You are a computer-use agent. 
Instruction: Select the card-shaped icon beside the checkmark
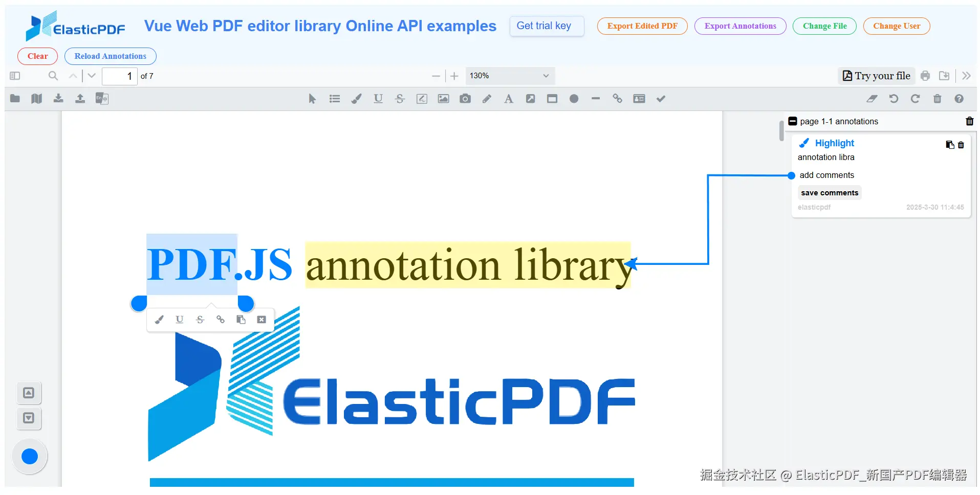[x=639, y=99]
